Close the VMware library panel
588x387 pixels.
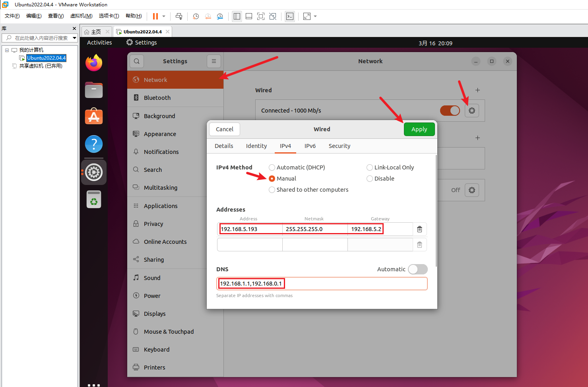(74, 29)
